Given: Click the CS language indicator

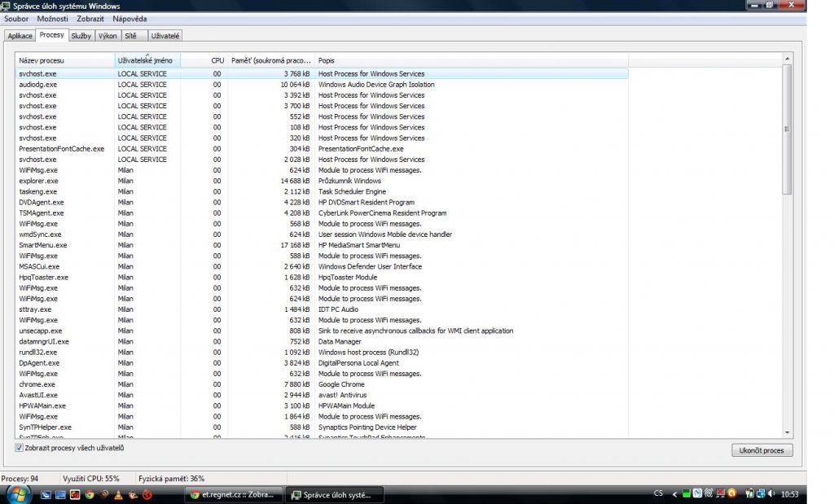Looking at the screenshot, I should (x=658, y=493).
